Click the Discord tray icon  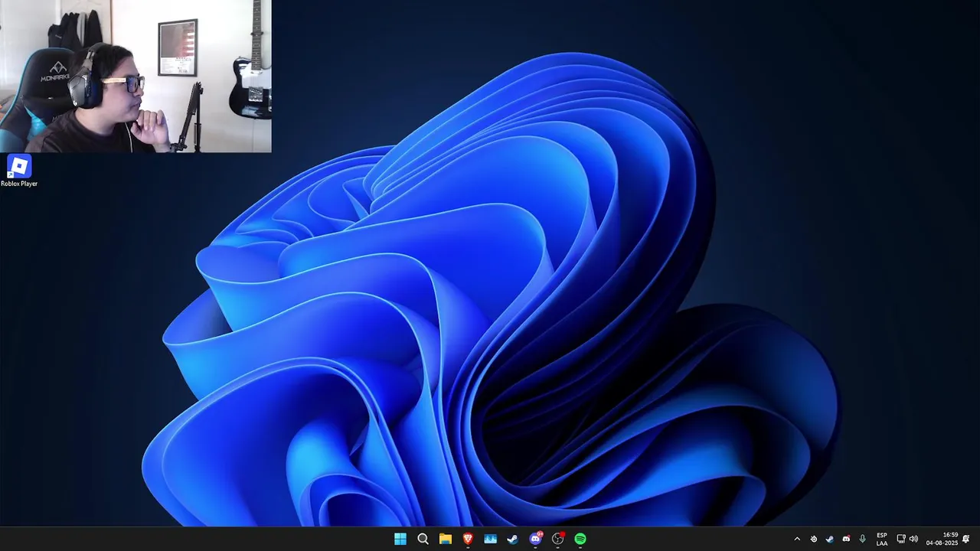tap(846, 539)
